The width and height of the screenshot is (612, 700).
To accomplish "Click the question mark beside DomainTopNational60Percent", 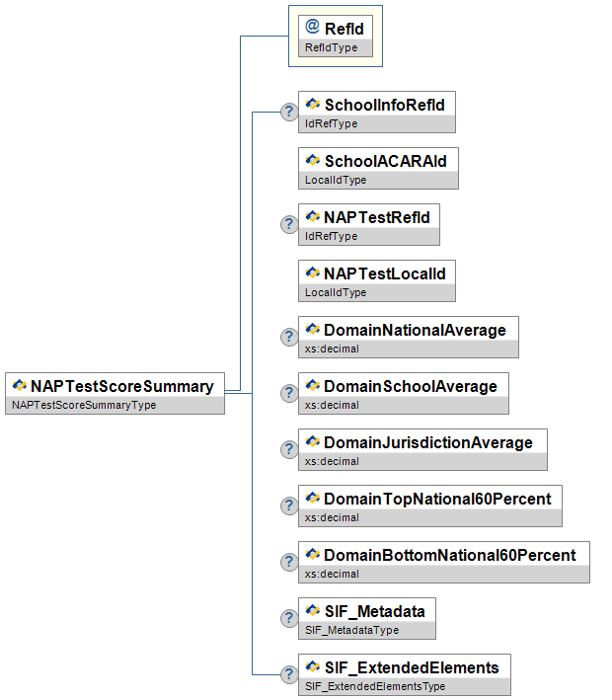I will (x=289, y=506).
